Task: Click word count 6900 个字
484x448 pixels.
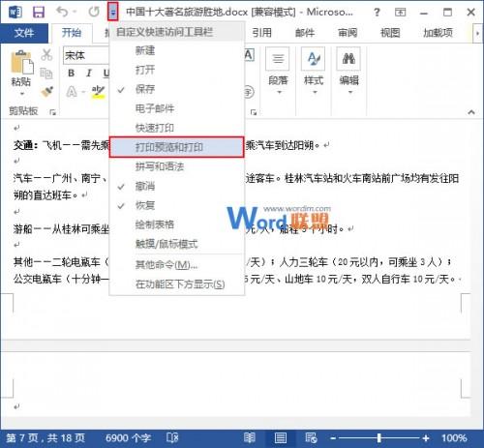Action: pos(128,438)
